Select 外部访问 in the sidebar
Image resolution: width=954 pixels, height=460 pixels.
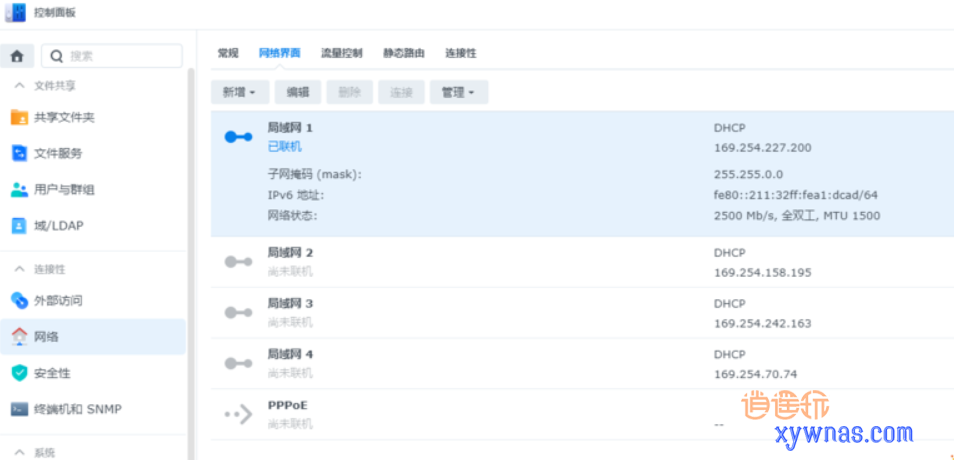[x=58, y=300]
